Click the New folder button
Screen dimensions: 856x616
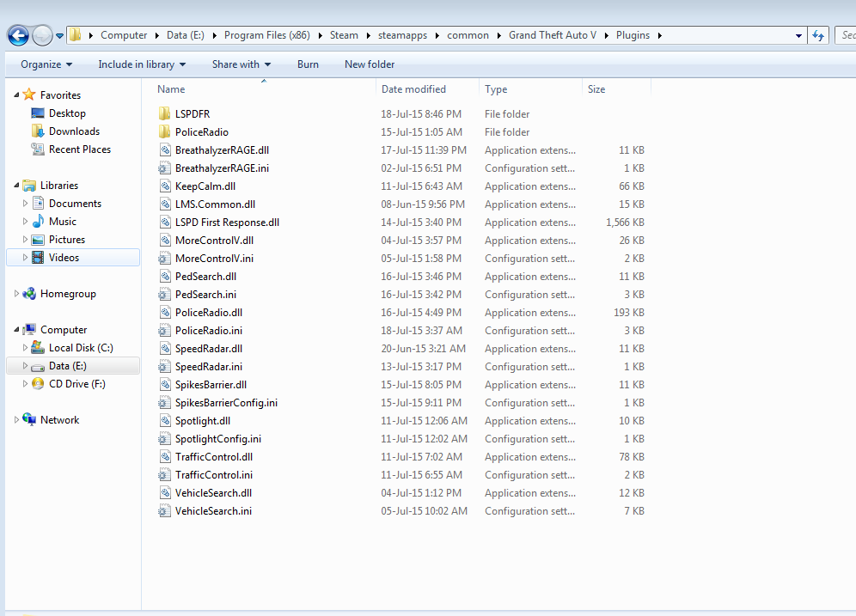[x=370, y=64]
